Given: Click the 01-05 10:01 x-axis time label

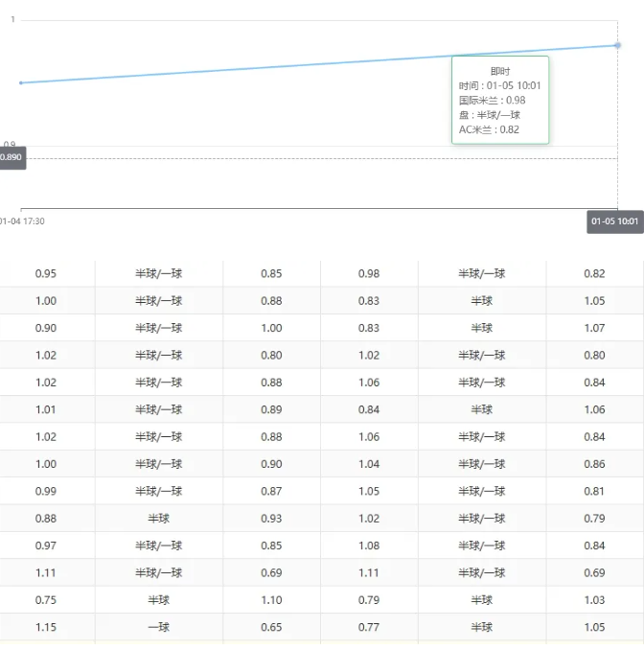Looking at the screenshot, I should tap(614, 221).
